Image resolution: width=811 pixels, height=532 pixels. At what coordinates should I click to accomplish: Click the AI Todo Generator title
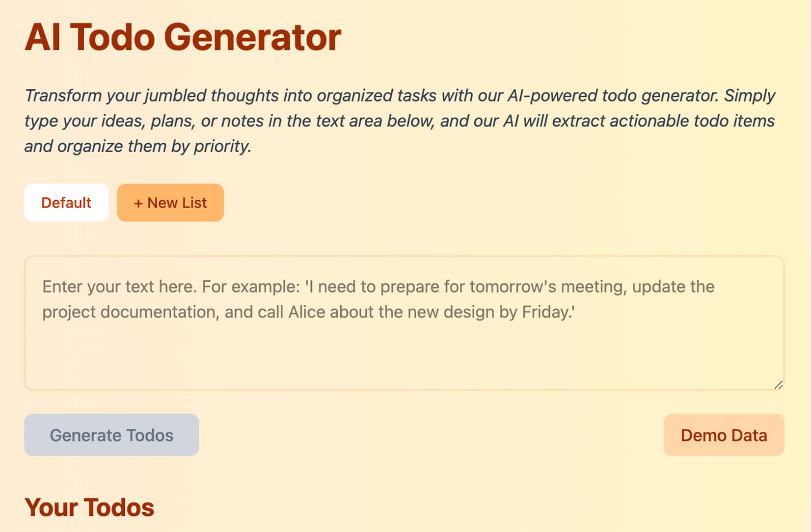[183, 37]
